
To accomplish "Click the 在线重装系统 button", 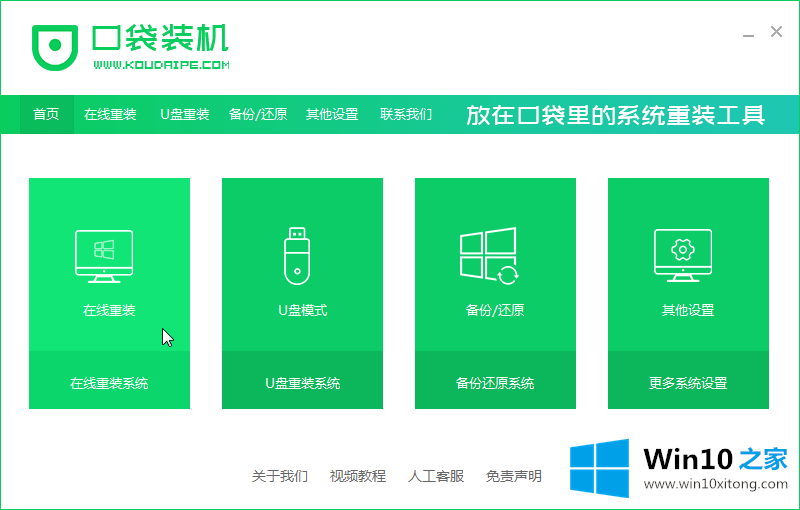I will [x=109, y=380].
